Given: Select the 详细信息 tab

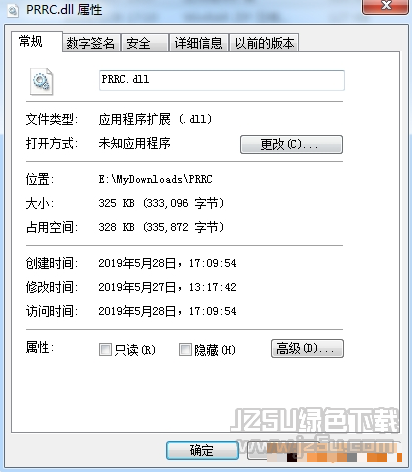Looking at the screenshot, I should tap(199, 43).
